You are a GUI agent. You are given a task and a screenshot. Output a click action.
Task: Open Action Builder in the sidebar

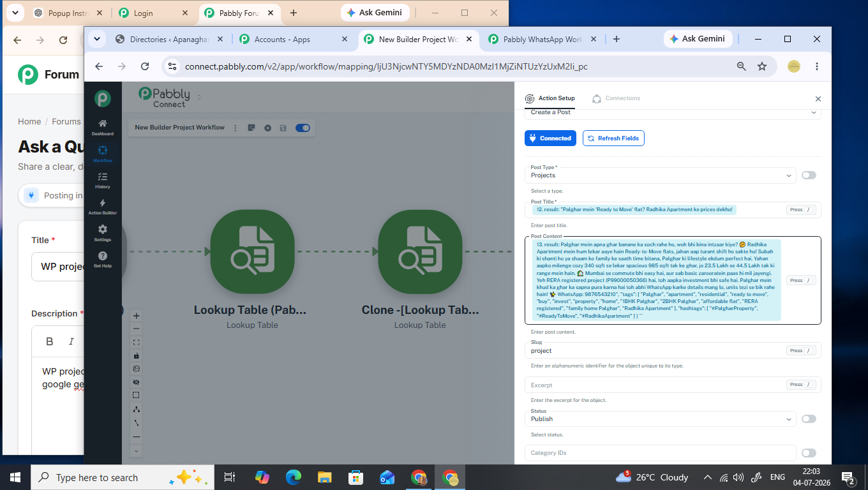click(103, 207)
